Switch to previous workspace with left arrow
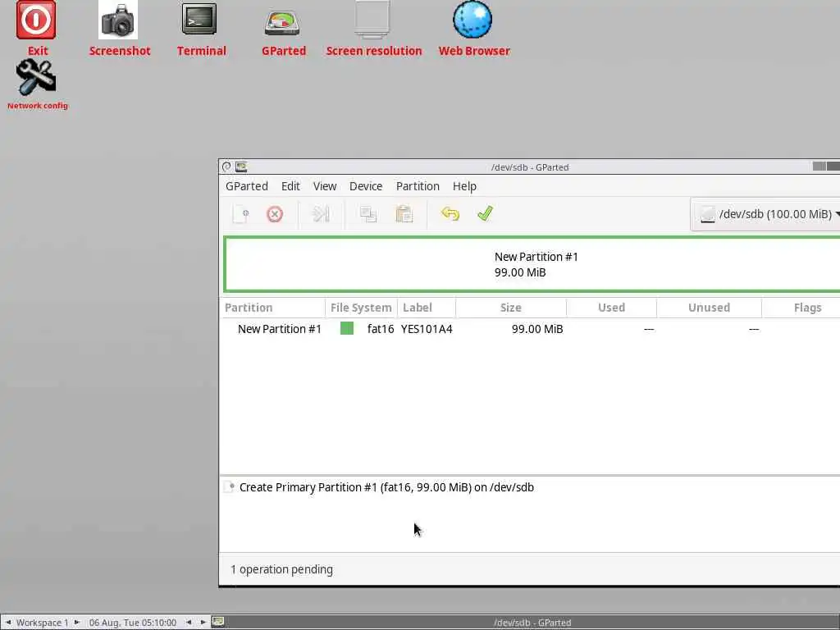Viewport: 840px width, 630px height. click(x=8, y=622)
